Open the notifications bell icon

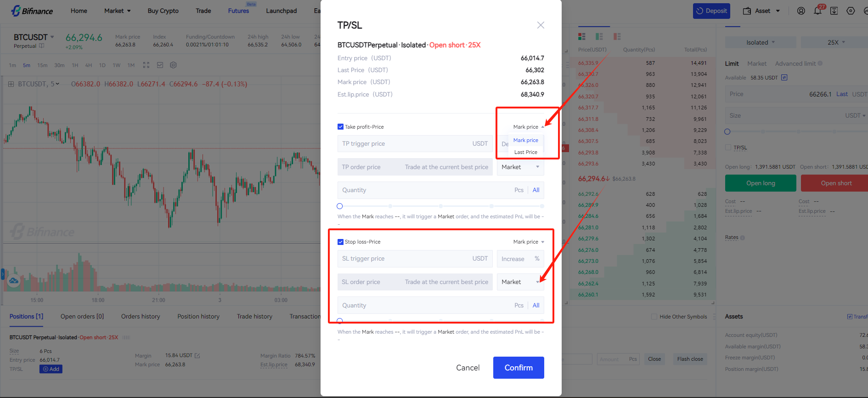tap(817, 11)
